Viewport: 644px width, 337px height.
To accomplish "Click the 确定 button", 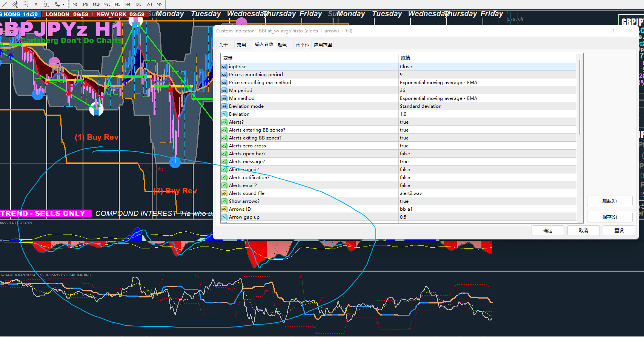I will [547, 231].
